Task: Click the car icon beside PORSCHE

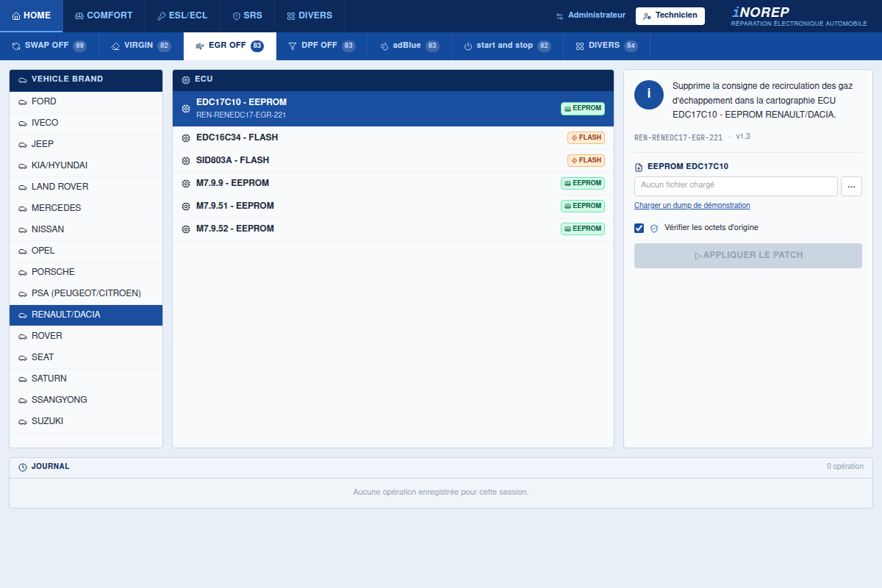Action: pos(23,273)
